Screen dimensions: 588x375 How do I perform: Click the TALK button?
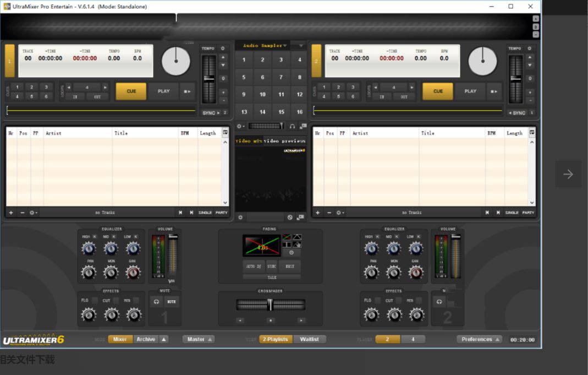[x=272, y=278]
